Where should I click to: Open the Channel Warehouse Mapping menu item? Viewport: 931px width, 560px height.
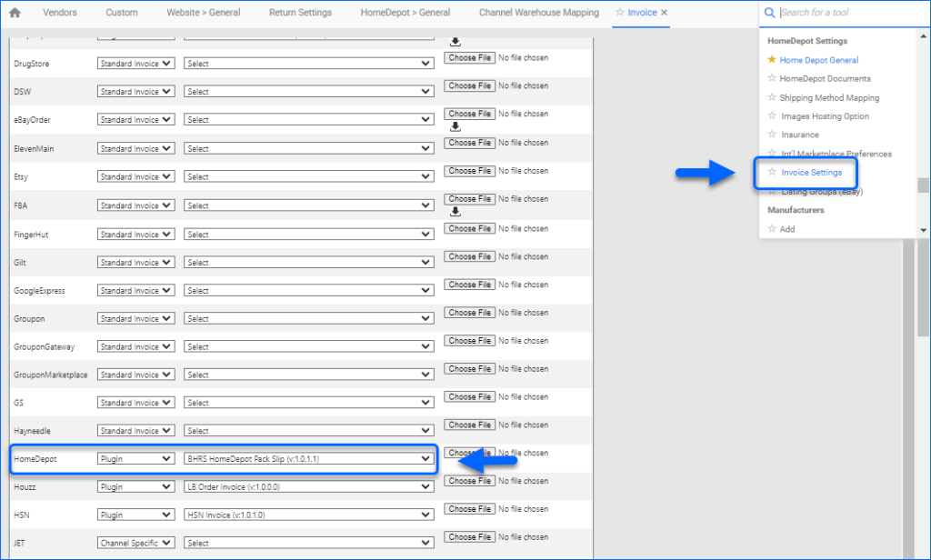point(538,13)
